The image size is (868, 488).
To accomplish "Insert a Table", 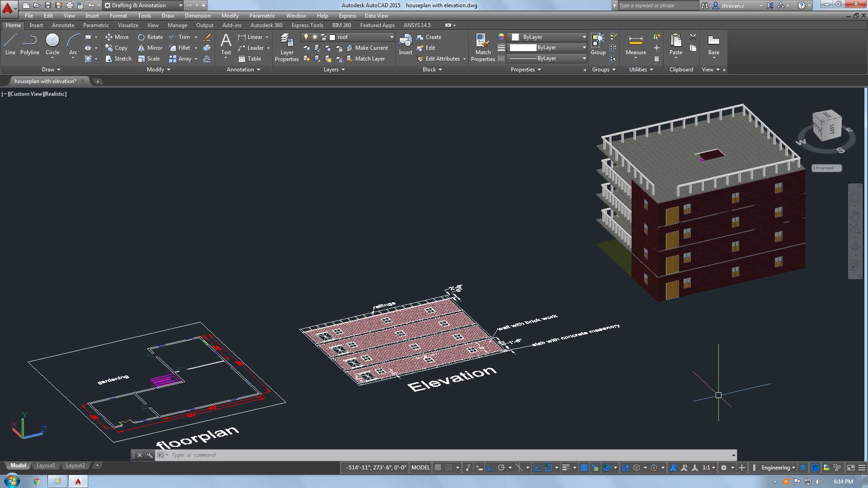I will (250, 59).
